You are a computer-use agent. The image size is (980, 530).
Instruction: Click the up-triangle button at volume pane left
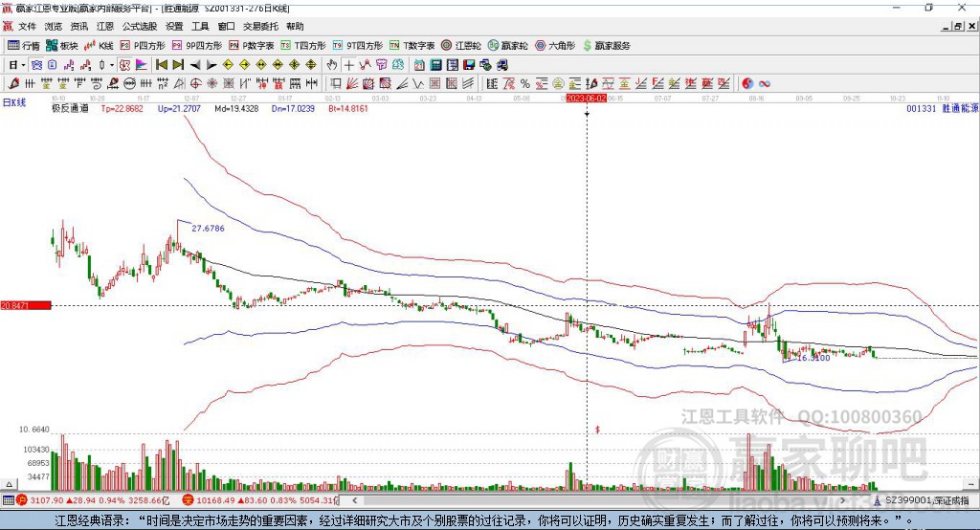(x=9, y=484)
